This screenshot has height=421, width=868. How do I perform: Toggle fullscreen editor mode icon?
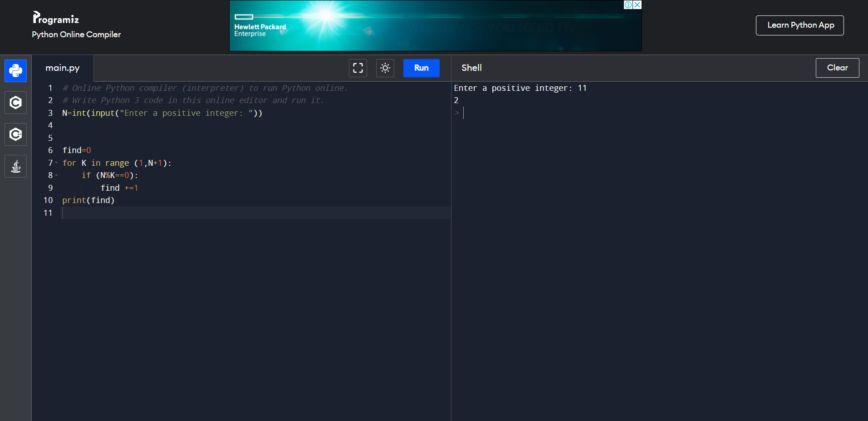(358, 68)
